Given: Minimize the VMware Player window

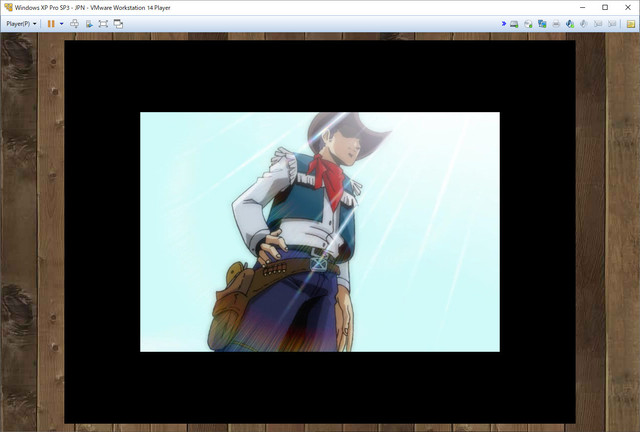Looking at the screenshot, I should (582, 7).
